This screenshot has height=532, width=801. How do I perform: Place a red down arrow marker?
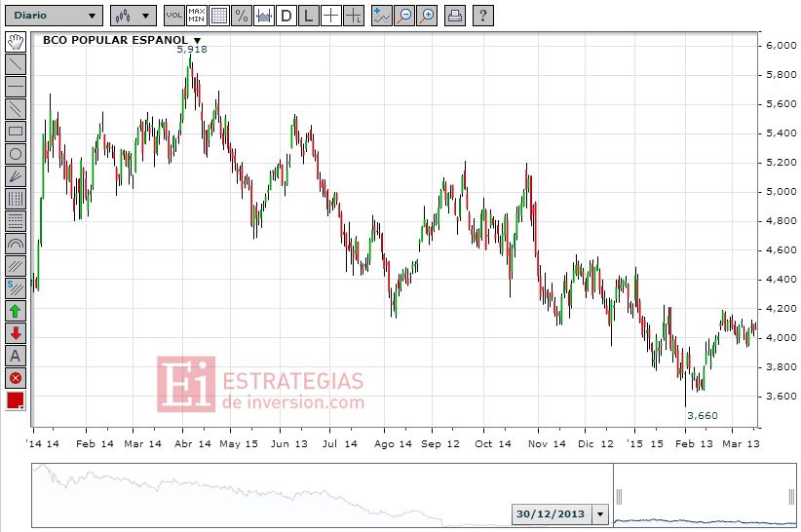[x=16, y=334]
